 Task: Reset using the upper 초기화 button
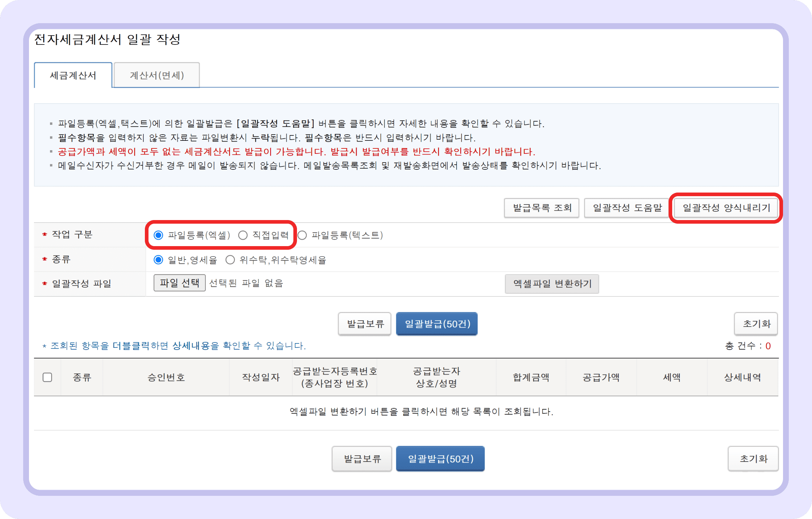click(756, 324)
